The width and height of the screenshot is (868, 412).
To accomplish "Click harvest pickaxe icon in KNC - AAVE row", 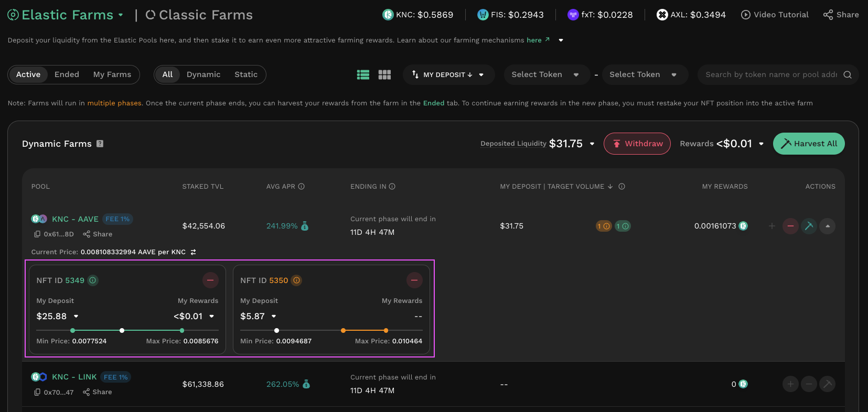I will click(x=809, y=226).
